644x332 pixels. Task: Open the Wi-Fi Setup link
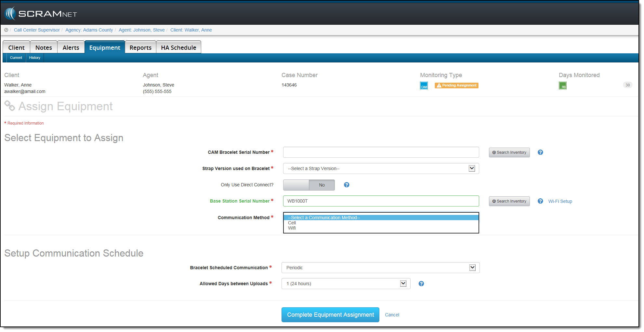pyautogui.click(x=560, y=201)
